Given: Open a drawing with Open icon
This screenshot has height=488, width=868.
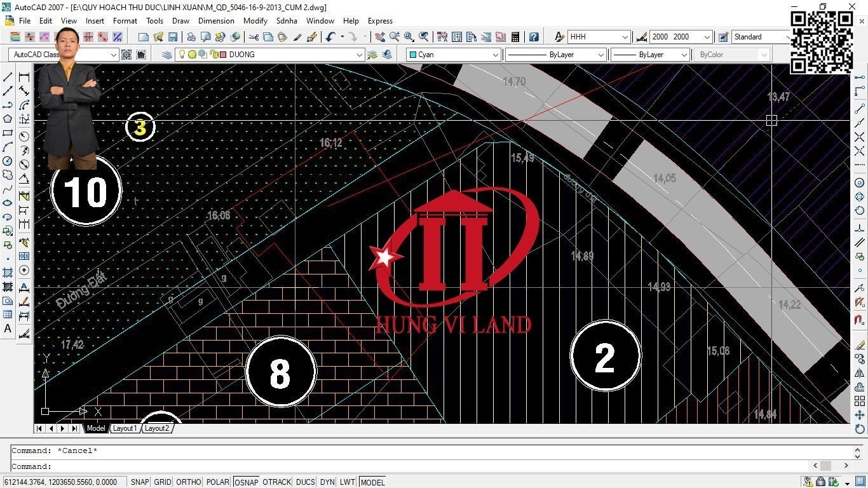Looking at the screenshot, I should [x=158, y=37].
